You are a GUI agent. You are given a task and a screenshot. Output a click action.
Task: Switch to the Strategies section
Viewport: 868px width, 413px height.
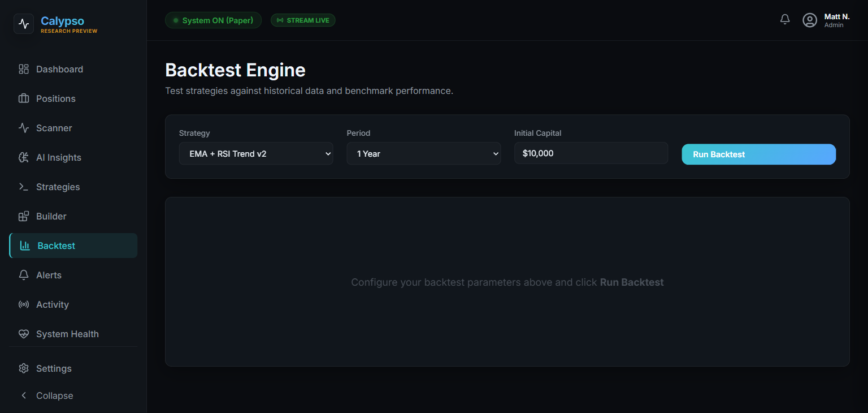click(58, 187)
